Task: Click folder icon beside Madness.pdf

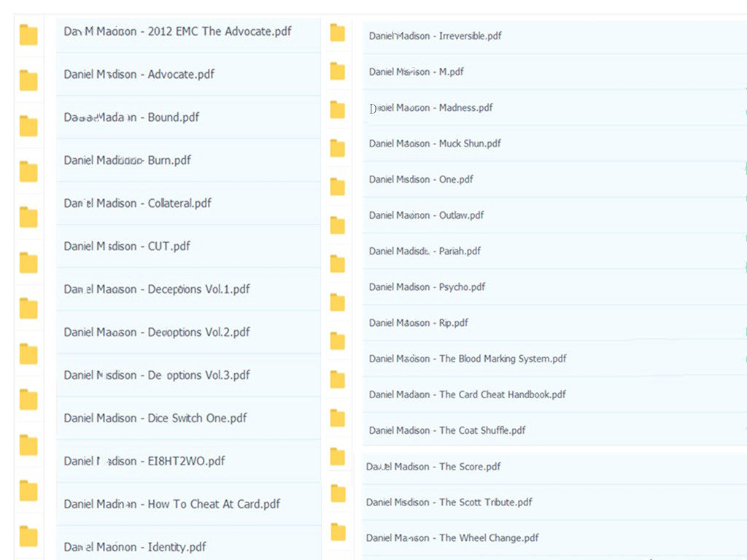Action: click(x=338, y=109)
